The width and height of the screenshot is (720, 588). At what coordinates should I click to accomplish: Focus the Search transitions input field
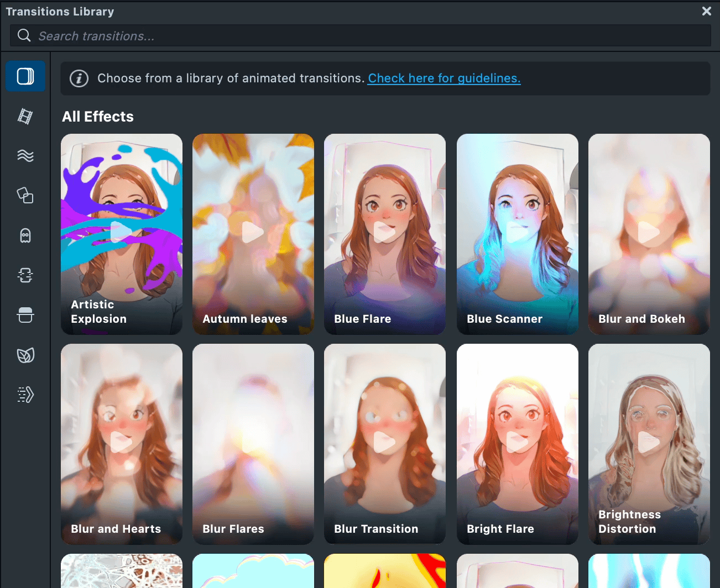pyautogui.click(x=361, y=36)
